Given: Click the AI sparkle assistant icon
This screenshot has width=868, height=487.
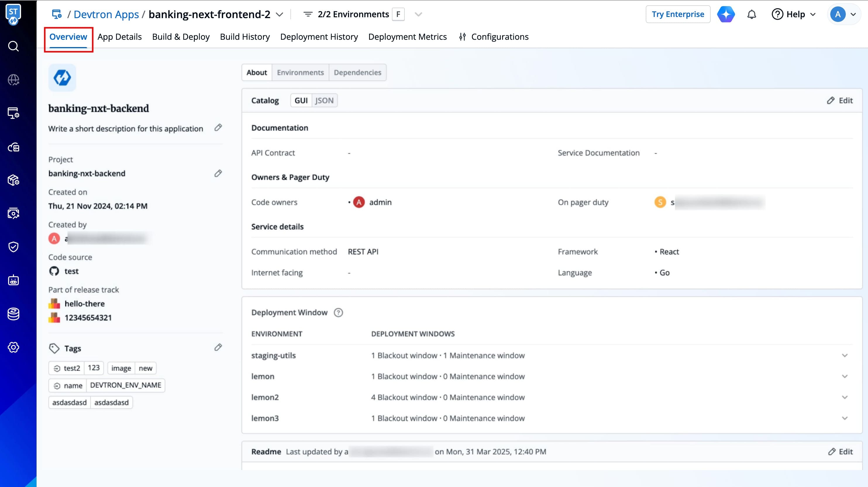Looking at the screenshot, I should click(726, 15).
